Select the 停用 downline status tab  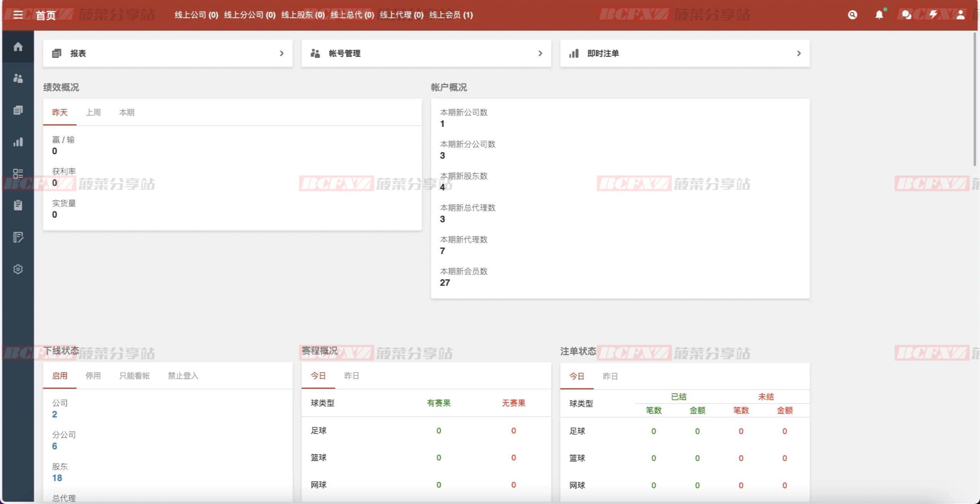(x=93, y=376)
